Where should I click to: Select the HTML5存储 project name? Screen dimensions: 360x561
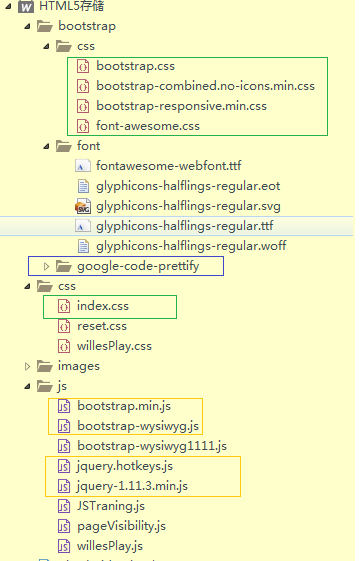[x=72, y=6]
